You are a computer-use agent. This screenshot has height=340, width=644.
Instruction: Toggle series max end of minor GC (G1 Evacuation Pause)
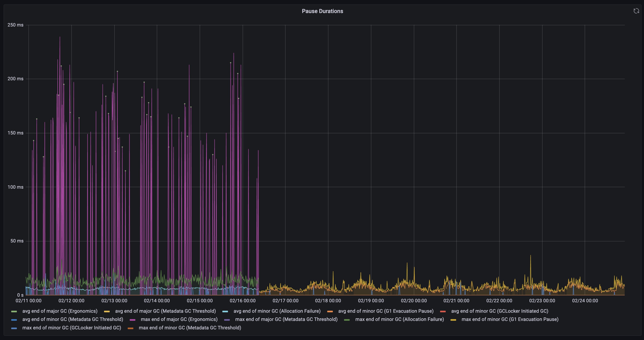pyautogui.click(x=510, y=319)
